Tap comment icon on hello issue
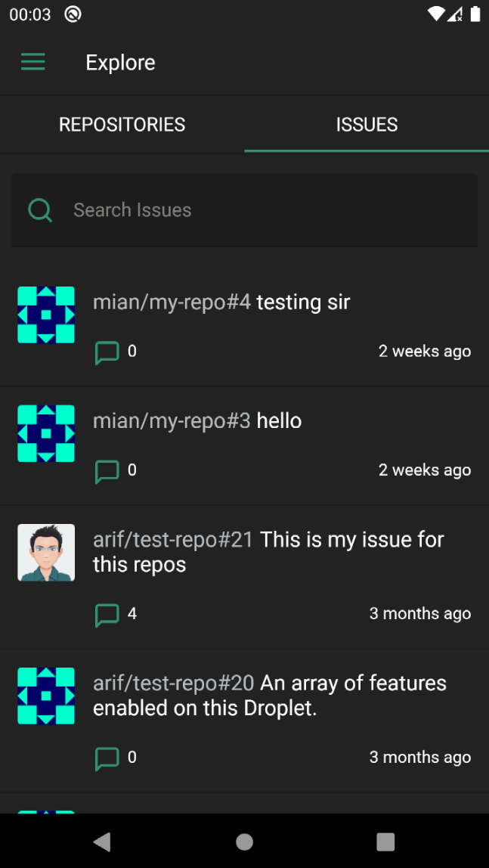 (x=107, y=471)
